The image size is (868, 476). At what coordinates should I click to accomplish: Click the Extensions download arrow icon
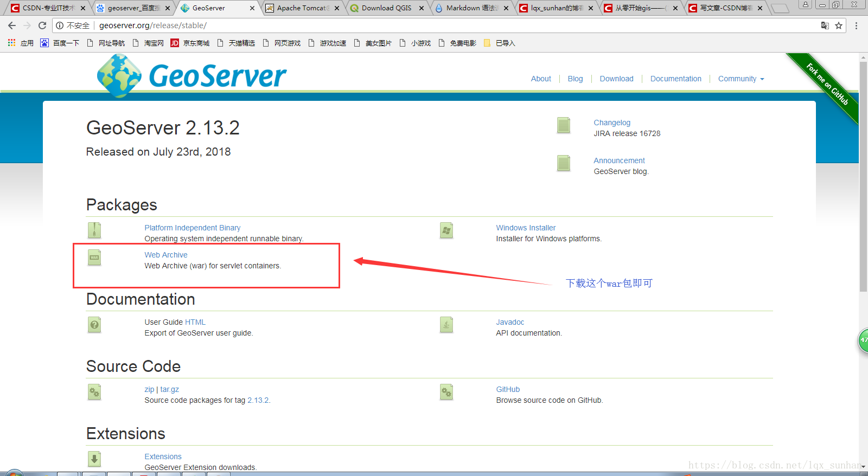[94, 459]
